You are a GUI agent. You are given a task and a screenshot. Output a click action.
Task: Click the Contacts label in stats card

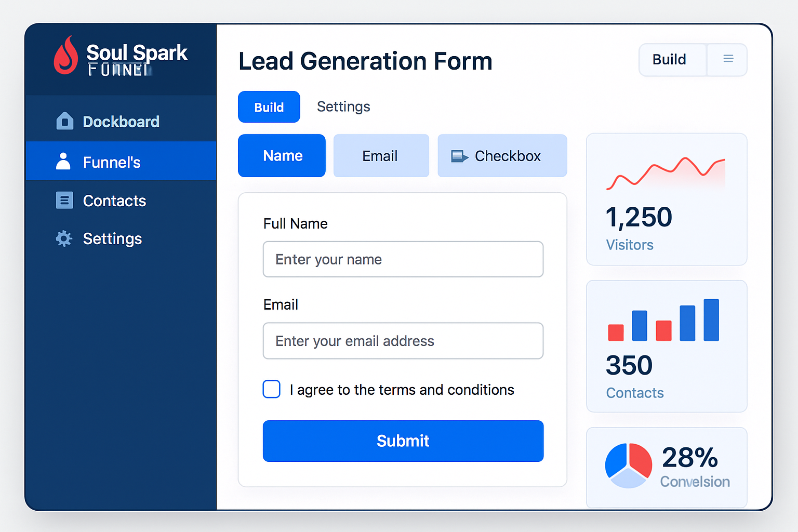point(635,393)
